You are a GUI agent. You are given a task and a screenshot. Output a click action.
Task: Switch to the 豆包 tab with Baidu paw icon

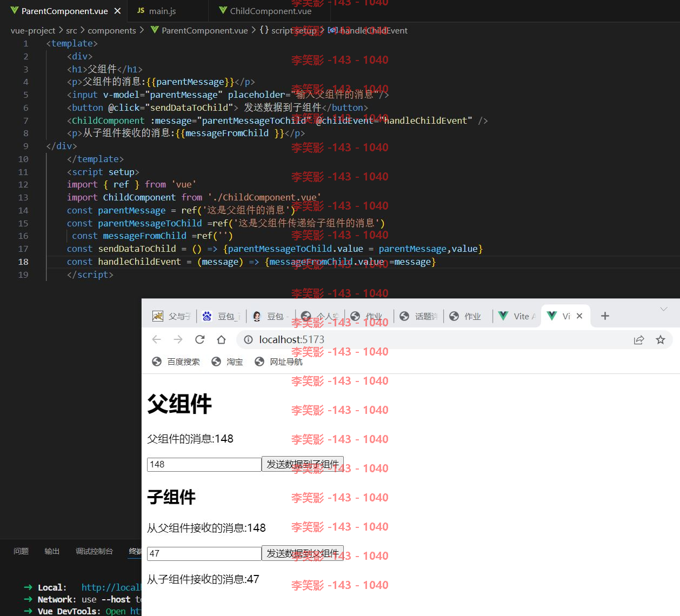click(x=221, y=316)
